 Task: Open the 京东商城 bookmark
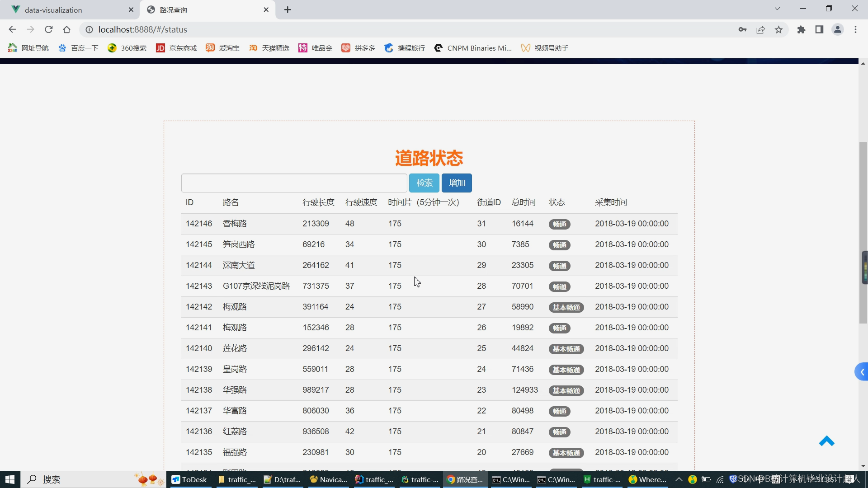pyautogui.click(x=177, y=48)
